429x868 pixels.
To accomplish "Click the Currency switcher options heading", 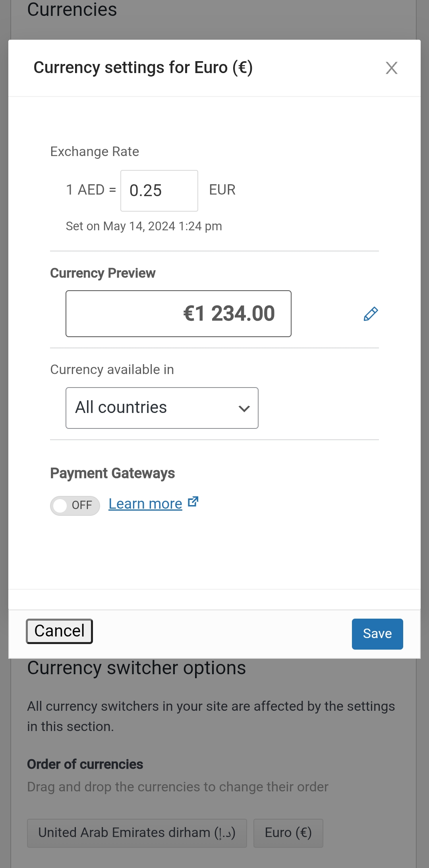I will (136, 668).
